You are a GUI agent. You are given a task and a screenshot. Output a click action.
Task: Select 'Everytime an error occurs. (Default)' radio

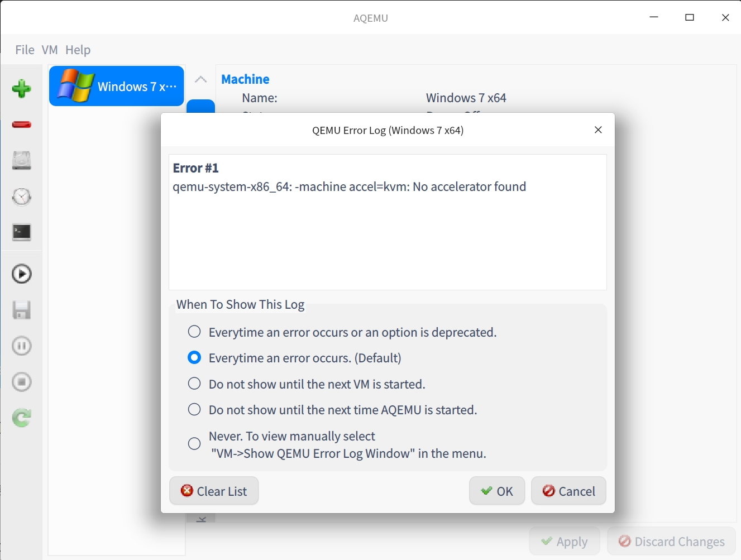pyautogui.click(x=194, y=358)
